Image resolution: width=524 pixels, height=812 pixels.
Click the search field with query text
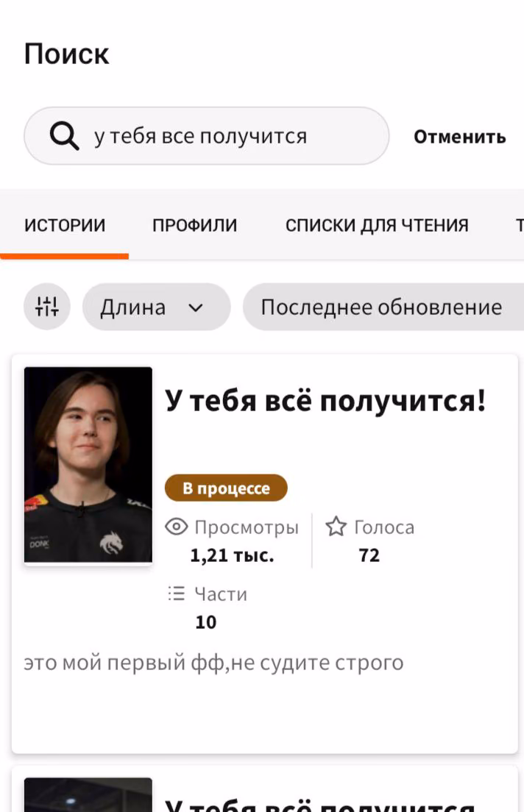coord(206,135)
